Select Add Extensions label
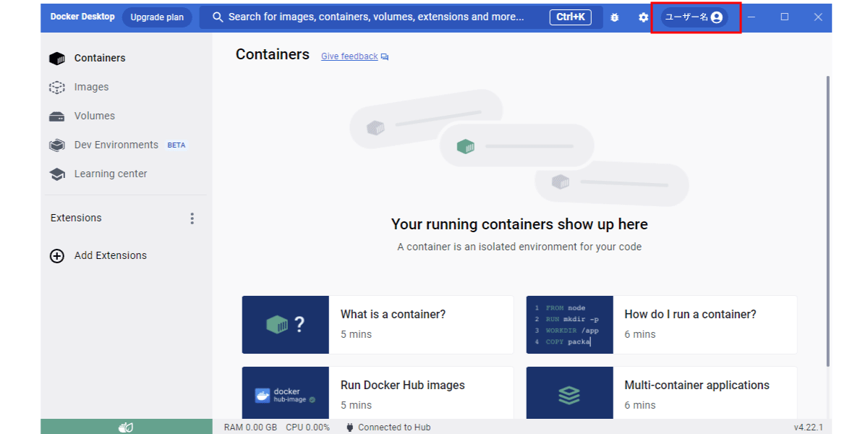 click(x=111, y=255)
